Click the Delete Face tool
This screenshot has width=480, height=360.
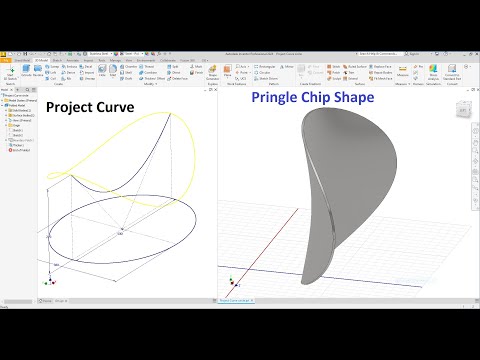coord(177,78)
